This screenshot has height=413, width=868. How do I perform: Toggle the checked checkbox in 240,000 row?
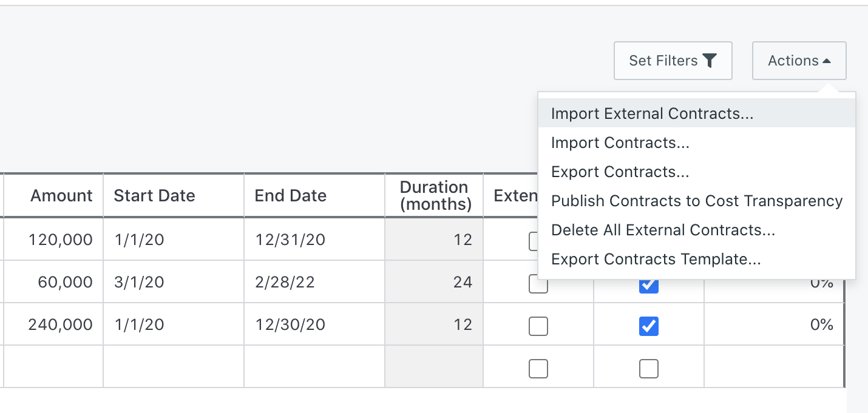point(649,326)
